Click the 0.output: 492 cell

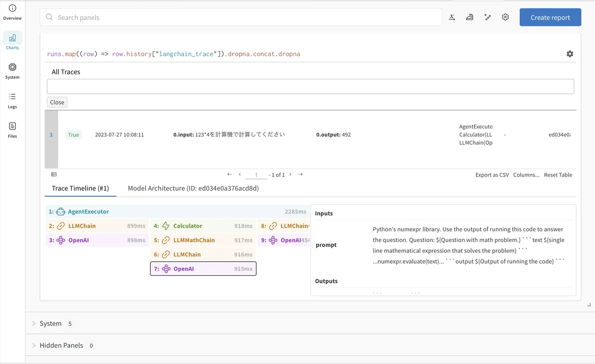333,135
